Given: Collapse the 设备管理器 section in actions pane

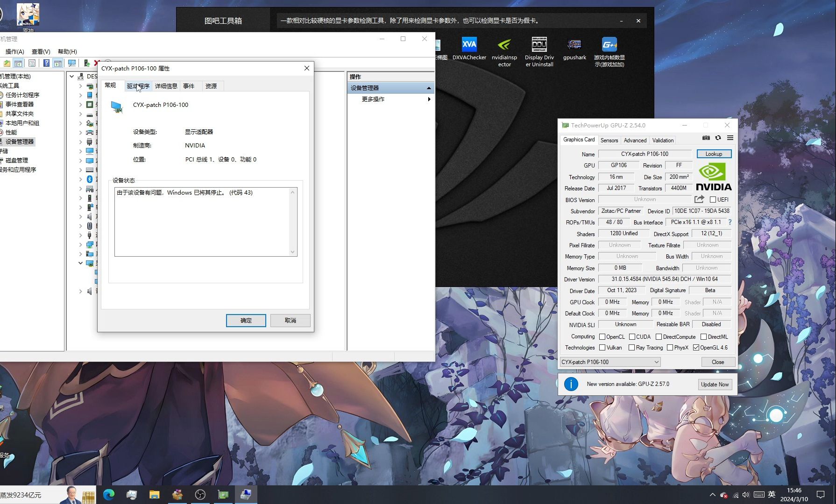Looking at the screenshot, I should [429, 88].
